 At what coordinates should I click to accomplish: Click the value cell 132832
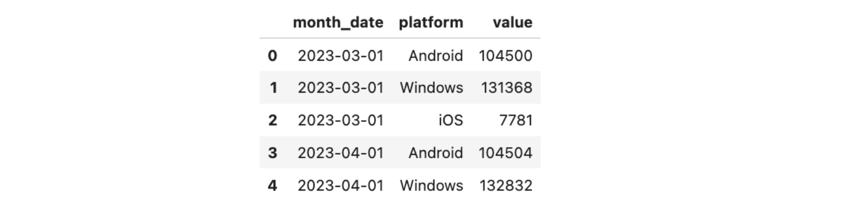click(506, 185)
